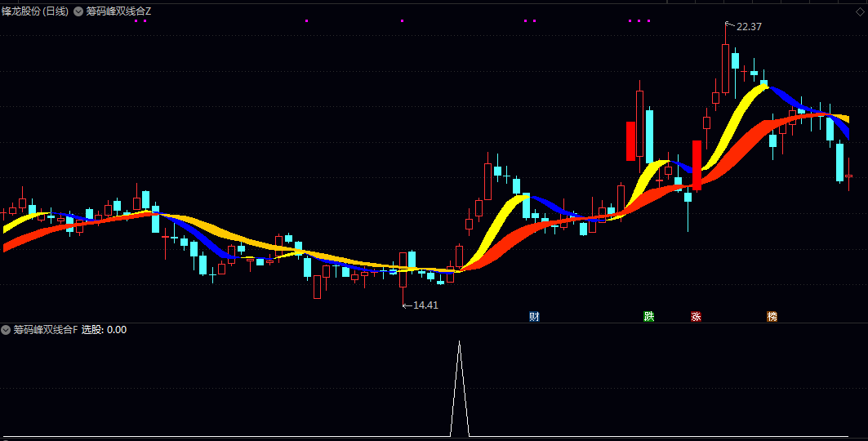Click the red 涨 marker icon
The image size is (868, 441).
point(696,317)
